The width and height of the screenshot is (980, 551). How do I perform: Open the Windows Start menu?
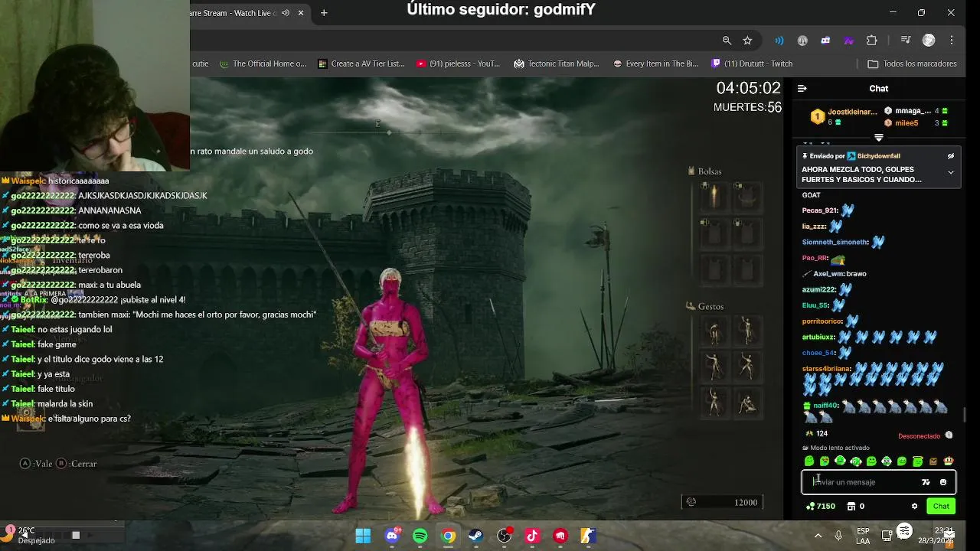[x=363, y=536]
